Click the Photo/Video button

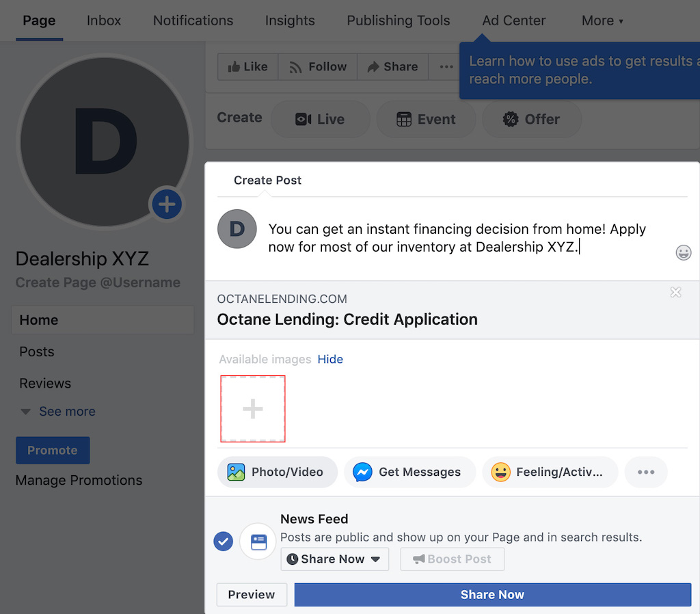coord(277,472)
